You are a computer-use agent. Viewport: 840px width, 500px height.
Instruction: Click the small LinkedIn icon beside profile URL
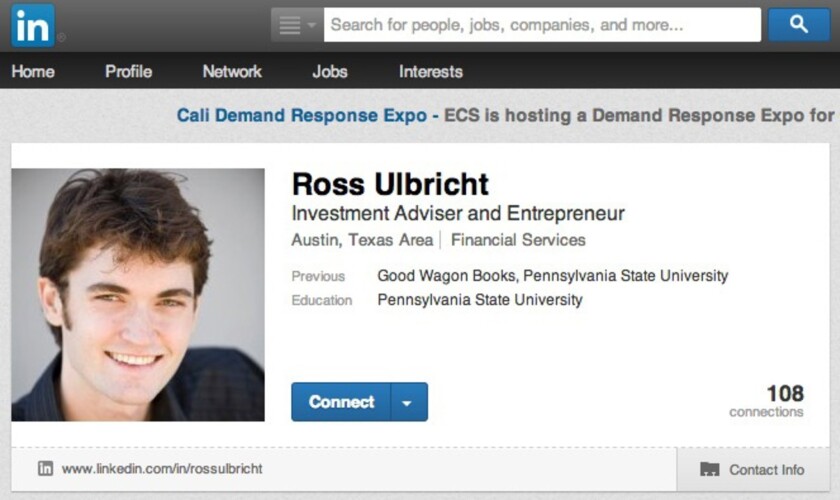[x=46, y=468]
